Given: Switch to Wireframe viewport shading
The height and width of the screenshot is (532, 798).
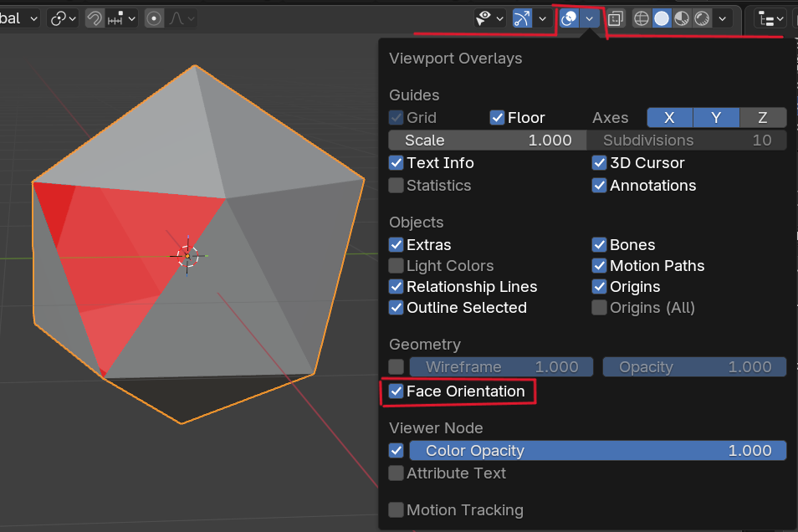Looking at the screenshot, I should [642, 18].
